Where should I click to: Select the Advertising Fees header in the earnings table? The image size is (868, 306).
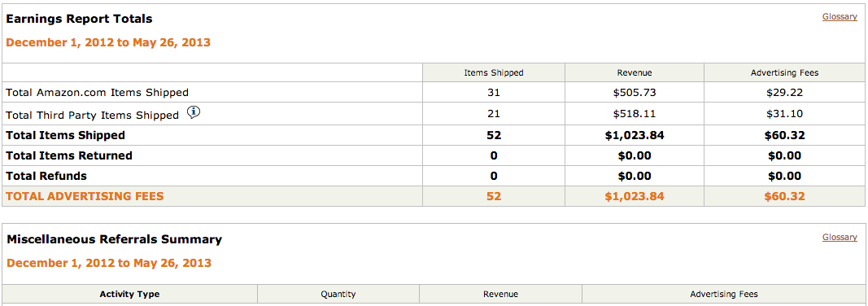point(784,72)
